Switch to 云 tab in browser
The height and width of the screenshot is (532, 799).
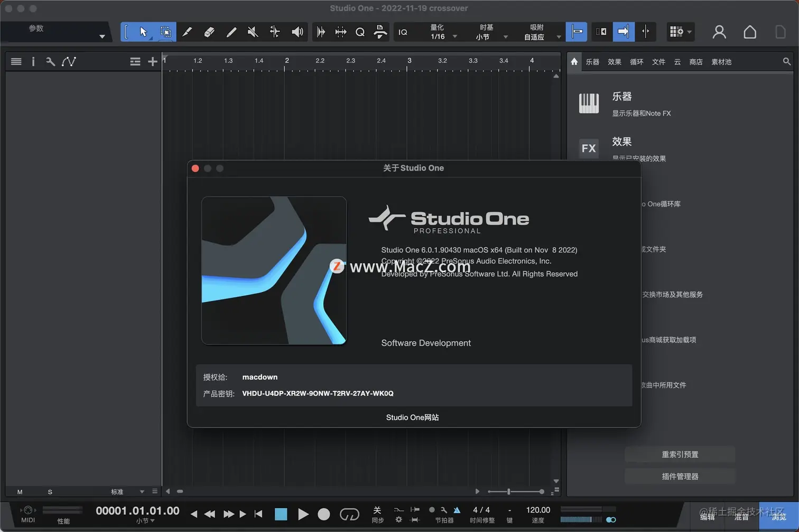pos(677,62)
